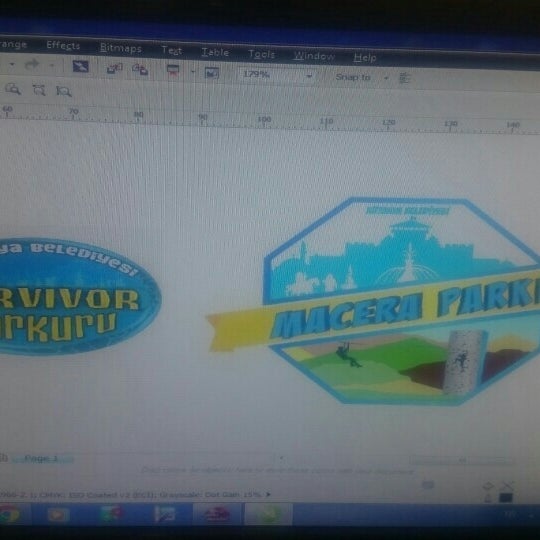Image resolution: width=540 pixels, height=540 pixels.
Task: Click the black outline color swatch in status bar
Action: (x=506, y=498)
